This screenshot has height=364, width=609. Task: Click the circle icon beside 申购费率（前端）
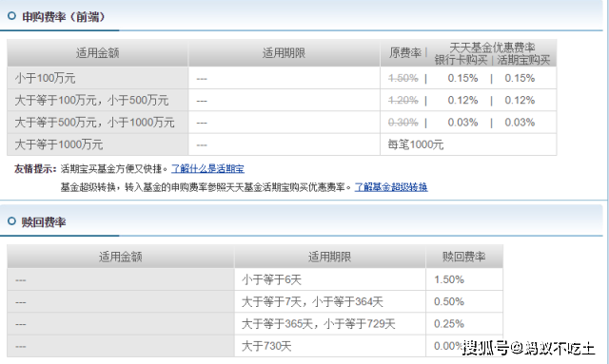pyautogui.click(x=11, y=16)
